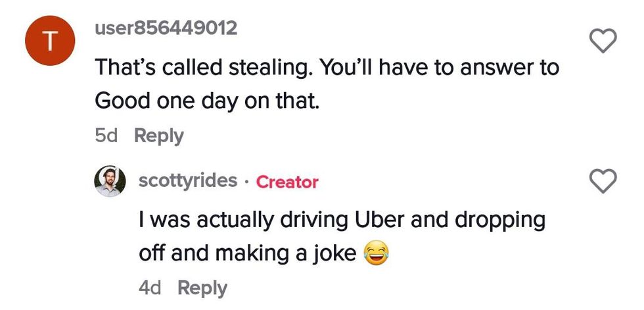Open the scottyrides profile photo
Image resolution: width=644 pixels, height=310 pixels.
click(x=110, y=181)
